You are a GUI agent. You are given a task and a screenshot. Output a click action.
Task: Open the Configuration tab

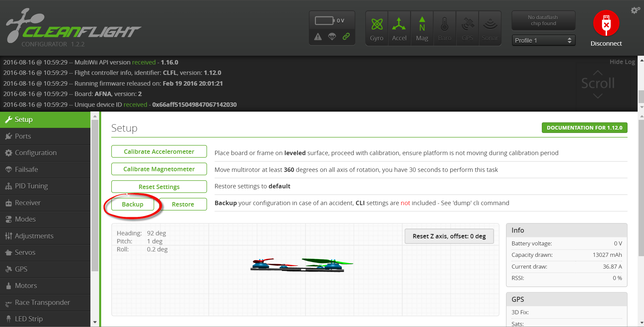point(45,153)
